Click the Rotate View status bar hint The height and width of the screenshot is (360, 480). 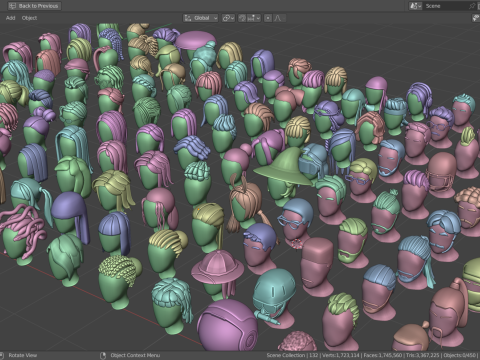(23, 355)
